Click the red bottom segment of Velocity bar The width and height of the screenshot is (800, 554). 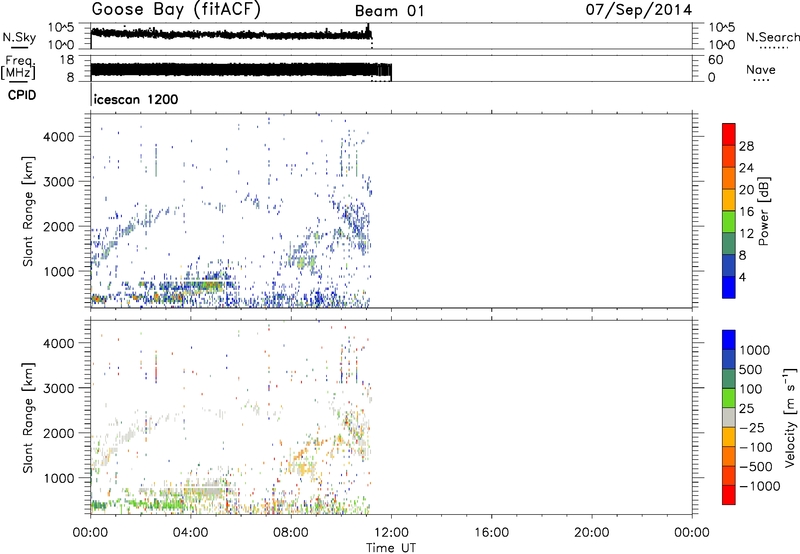click(x=729, y=495)
